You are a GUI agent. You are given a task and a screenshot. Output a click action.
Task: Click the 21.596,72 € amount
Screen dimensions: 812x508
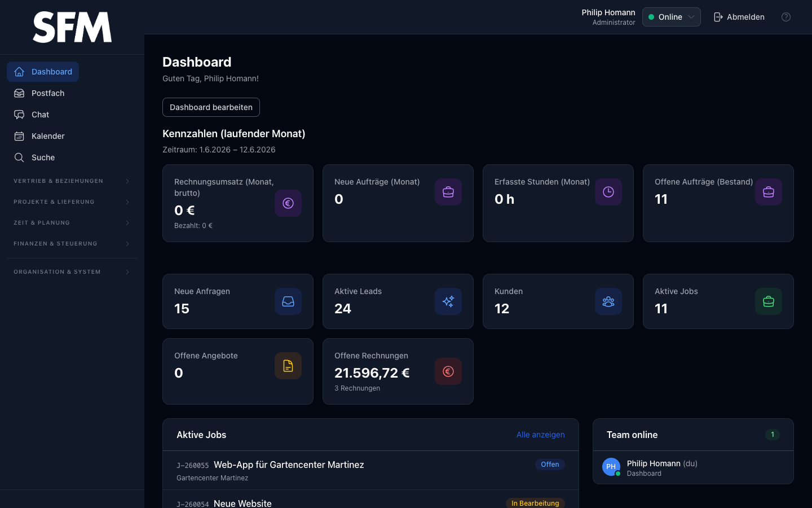372,373
